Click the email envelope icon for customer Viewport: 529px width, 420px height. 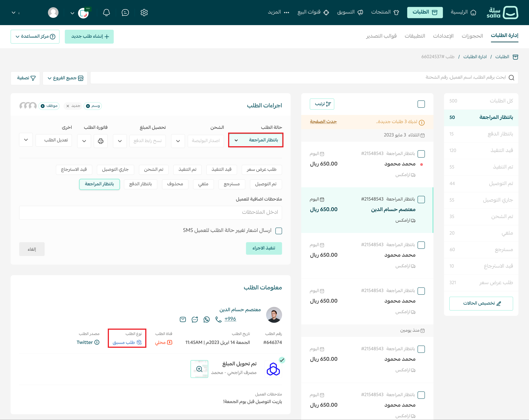point(183,319)
